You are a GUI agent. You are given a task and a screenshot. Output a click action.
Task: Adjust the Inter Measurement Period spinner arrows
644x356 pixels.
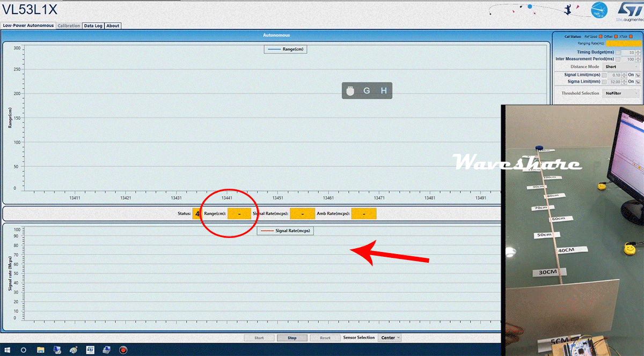638,59
